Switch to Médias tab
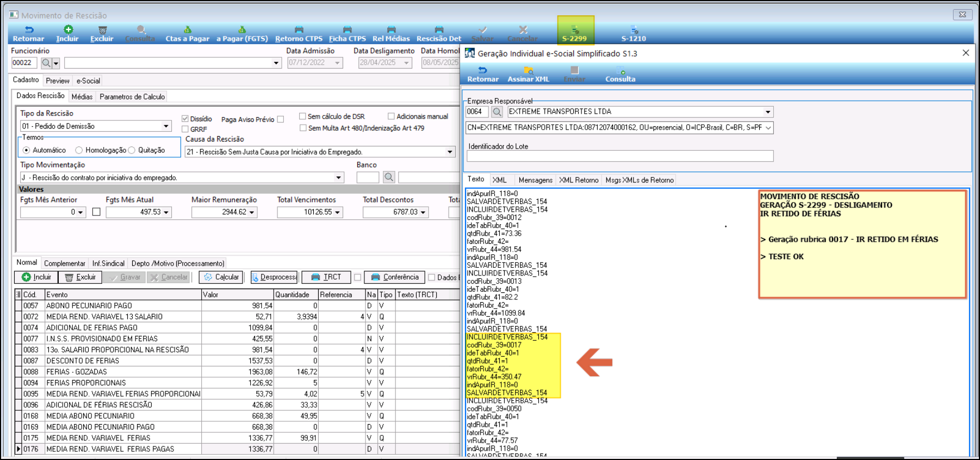The height and width of the screenshot is (460, 980). [82, 96]
